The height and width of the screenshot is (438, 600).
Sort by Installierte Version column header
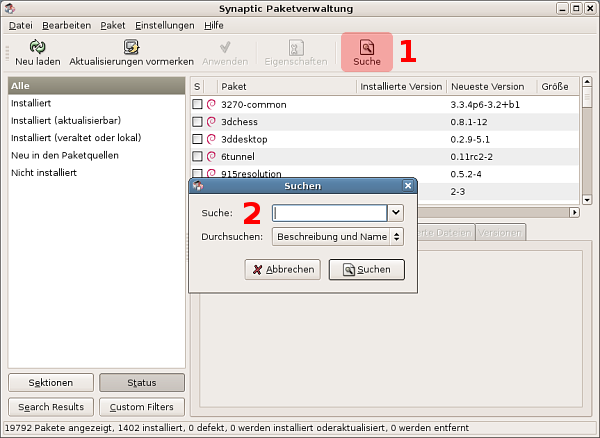tap(401, 86)
